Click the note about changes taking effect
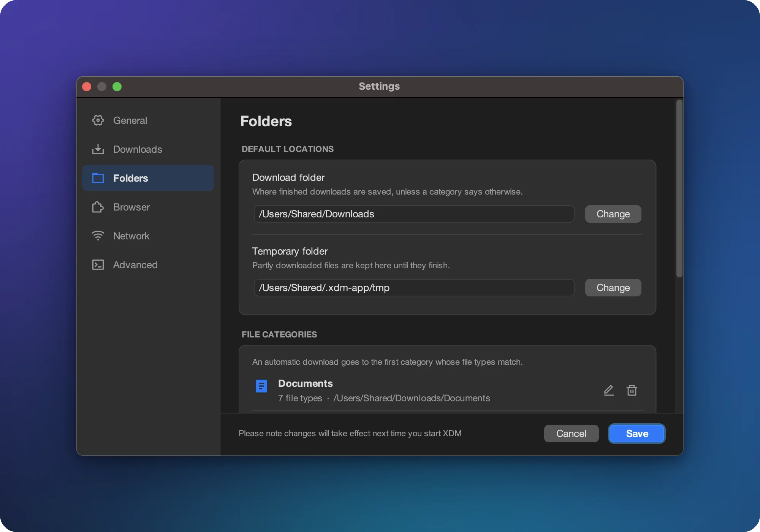 (350, 434)
